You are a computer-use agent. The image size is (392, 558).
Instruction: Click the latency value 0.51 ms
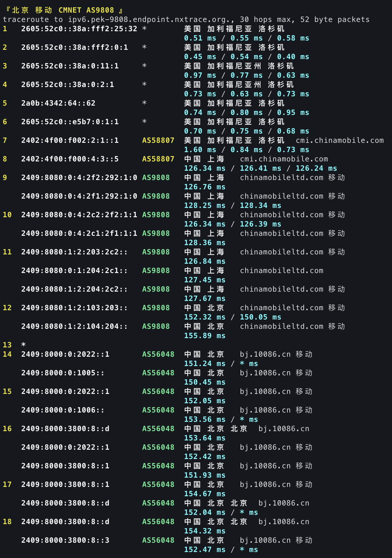click(x=200, y=38)
